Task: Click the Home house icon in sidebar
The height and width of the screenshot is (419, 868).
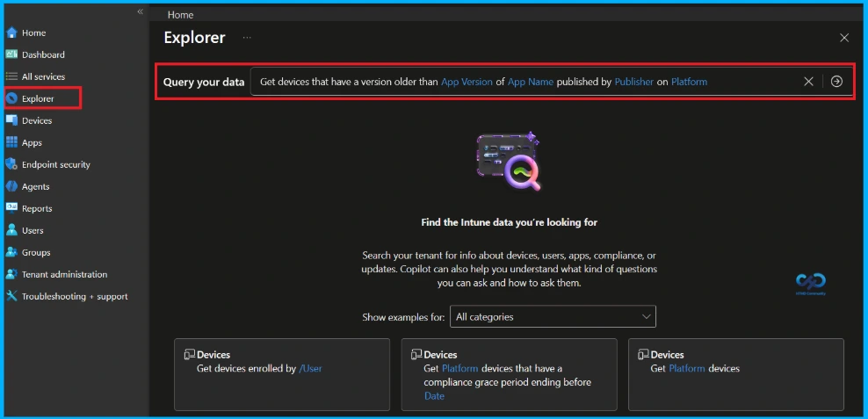Action: point(11,33)
